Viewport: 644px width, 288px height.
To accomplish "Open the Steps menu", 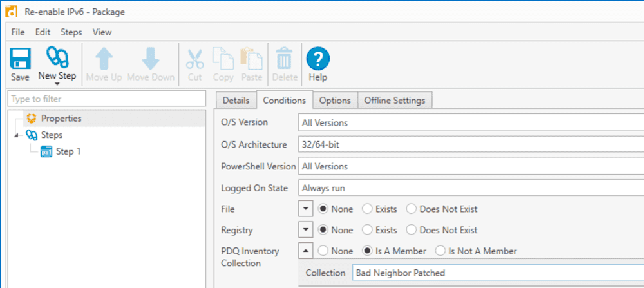I will tap(71, 32).
